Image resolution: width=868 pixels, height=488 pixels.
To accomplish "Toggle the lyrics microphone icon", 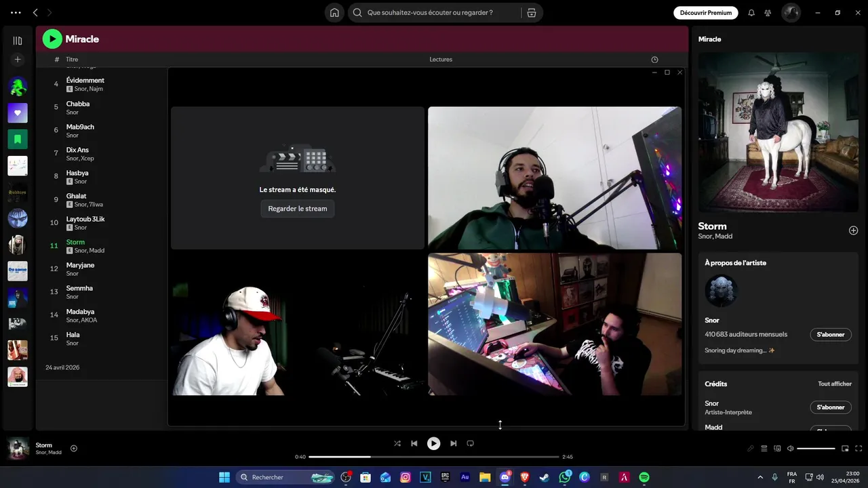I will tap(751, 448).
